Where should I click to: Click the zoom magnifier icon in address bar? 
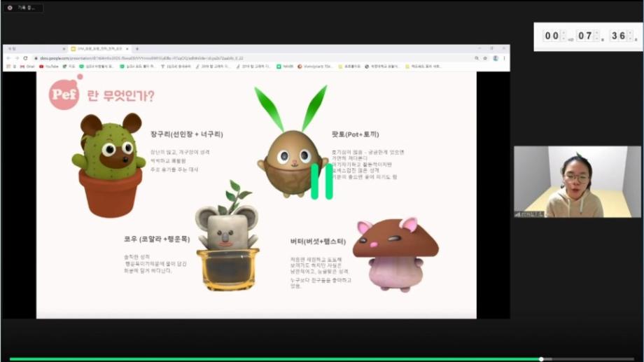coord(477,58)
